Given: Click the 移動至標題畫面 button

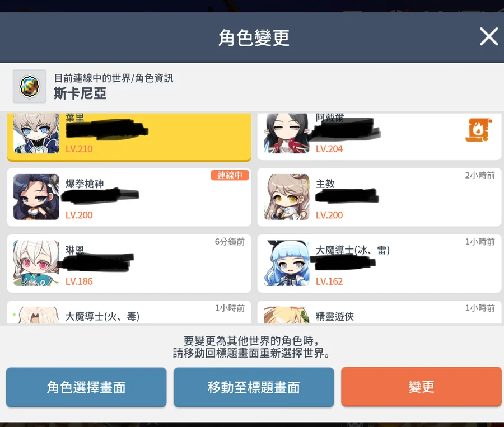Looking at the screenshot, I should click(254, 387).
